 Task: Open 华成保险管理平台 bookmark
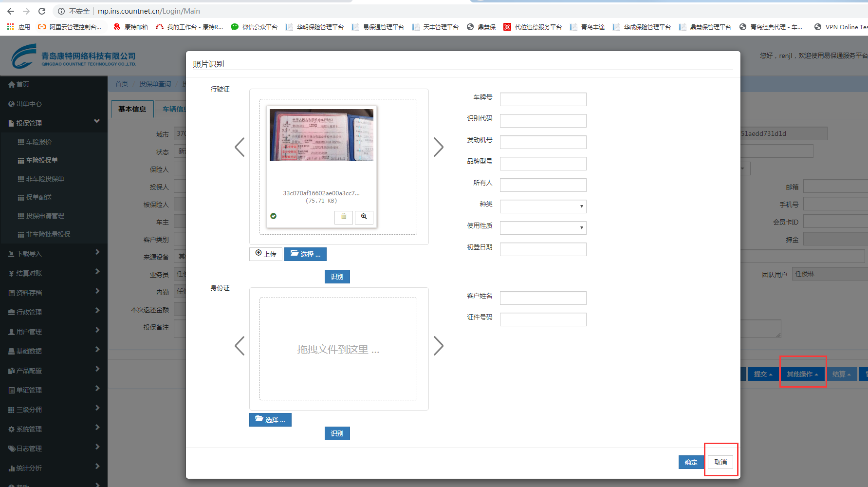pos(642,27)
